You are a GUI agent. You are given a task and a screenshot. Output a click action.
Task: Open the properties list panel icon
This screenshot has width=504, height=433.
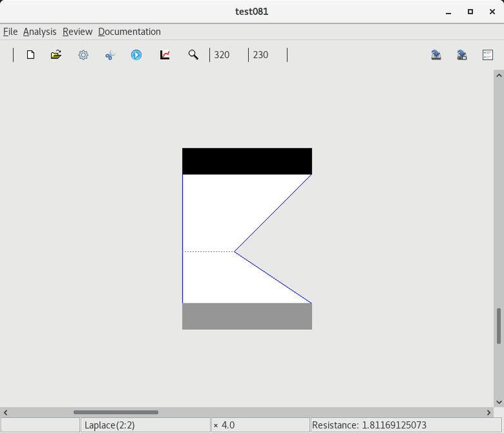pos(488,55)
